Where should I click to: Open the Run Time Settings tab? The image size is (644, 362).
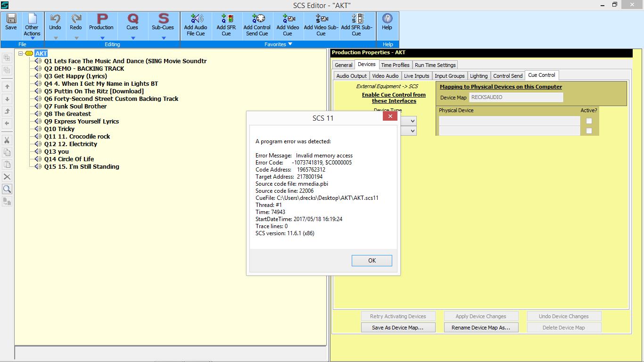click(x=435, y=65)
